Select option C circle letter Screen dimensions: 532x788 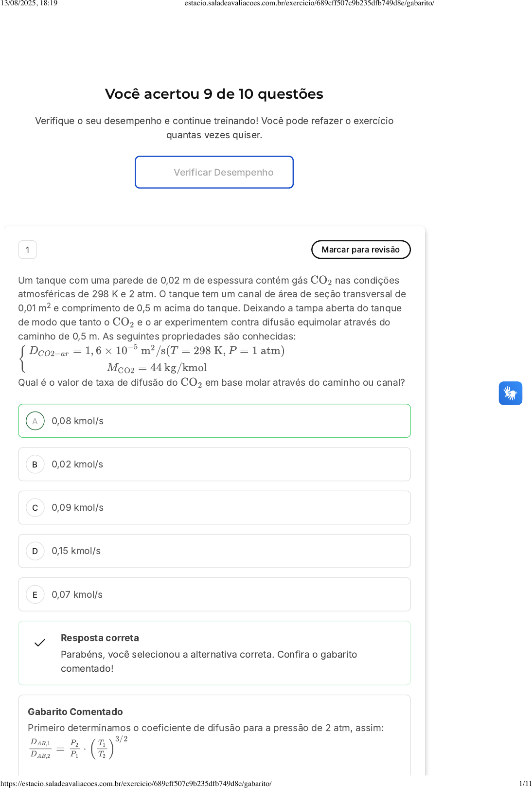[35, 508]
